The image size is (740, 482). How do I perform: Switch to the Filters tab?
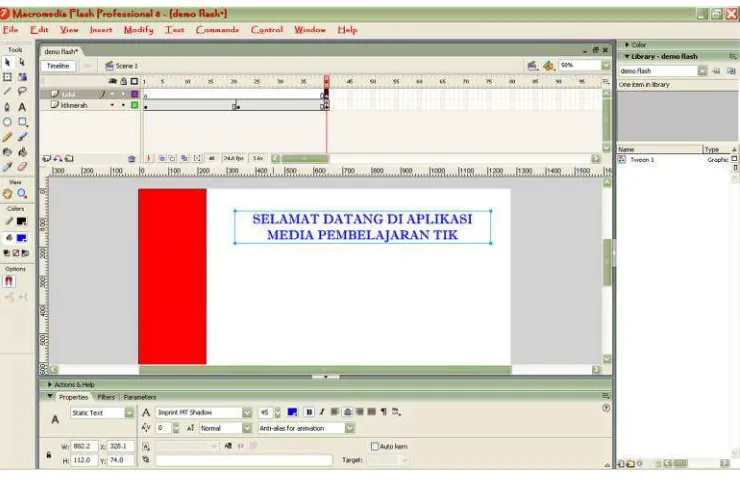click(x=106, y=397)
